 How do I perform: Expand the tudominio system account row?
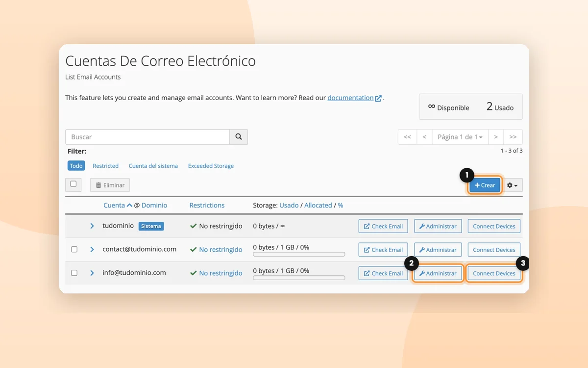coord(92,226)
